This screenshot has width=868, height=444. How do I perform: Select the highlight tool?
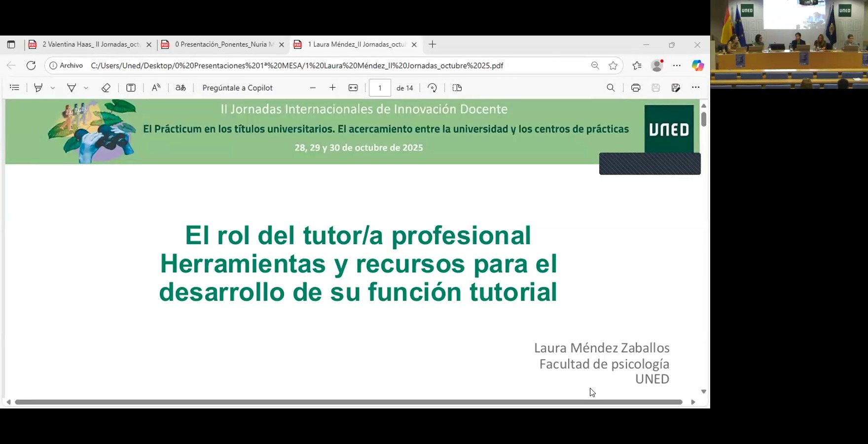(x=38, y=87)
